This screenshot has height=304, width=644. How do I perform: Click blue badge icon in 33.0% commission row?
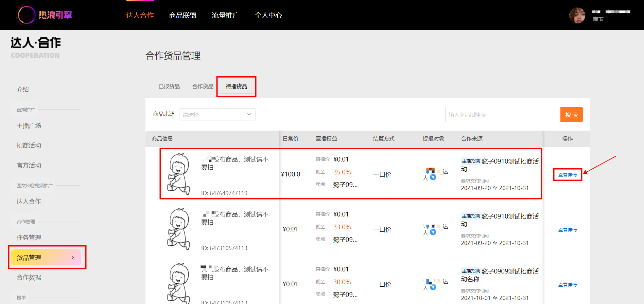click(x=433, y=232)
